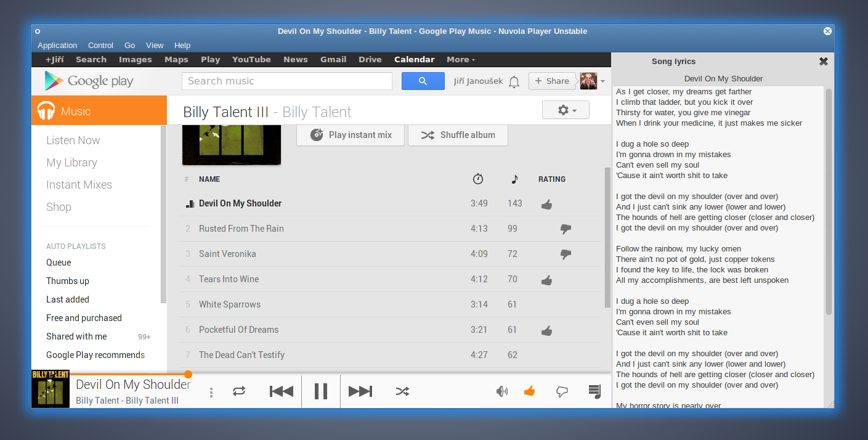Image resolution: width=868 pixels, height=440 pixels.
Task: Toggle thumbs up on Tears Into Wine
Action: [546, 280]
